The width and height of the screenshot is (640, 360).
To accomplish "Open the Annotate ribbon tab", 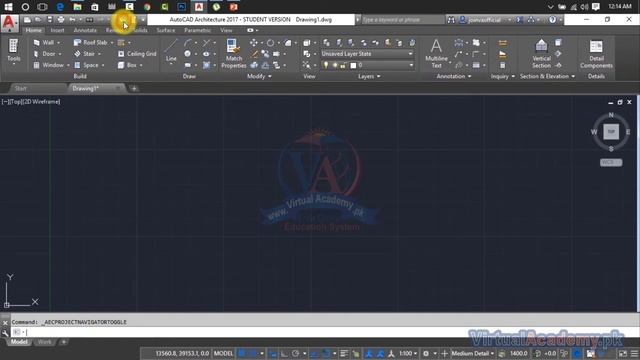I will (85, 30).
